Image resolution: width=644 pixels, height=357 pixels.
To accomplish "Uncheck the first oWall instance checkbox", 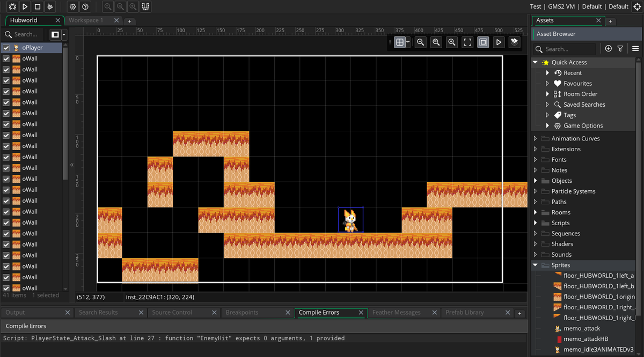I will coord(6,58).
